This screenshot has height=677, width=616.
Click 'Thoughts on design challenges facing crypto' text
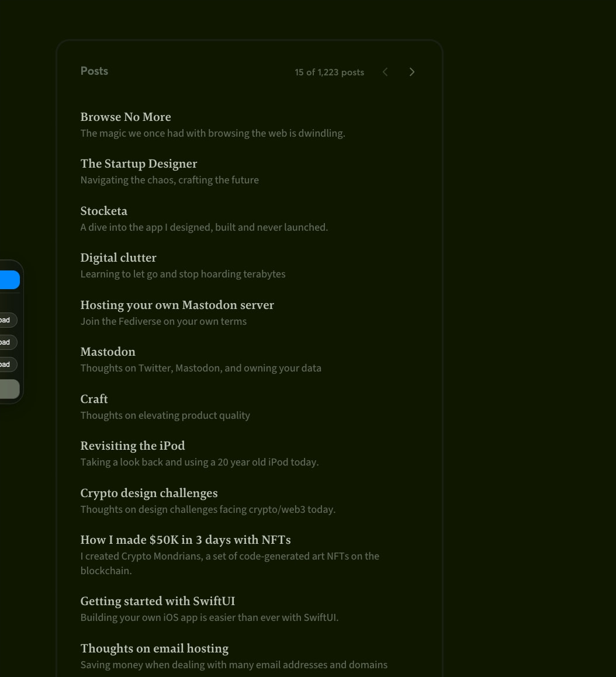coord(208,509)
